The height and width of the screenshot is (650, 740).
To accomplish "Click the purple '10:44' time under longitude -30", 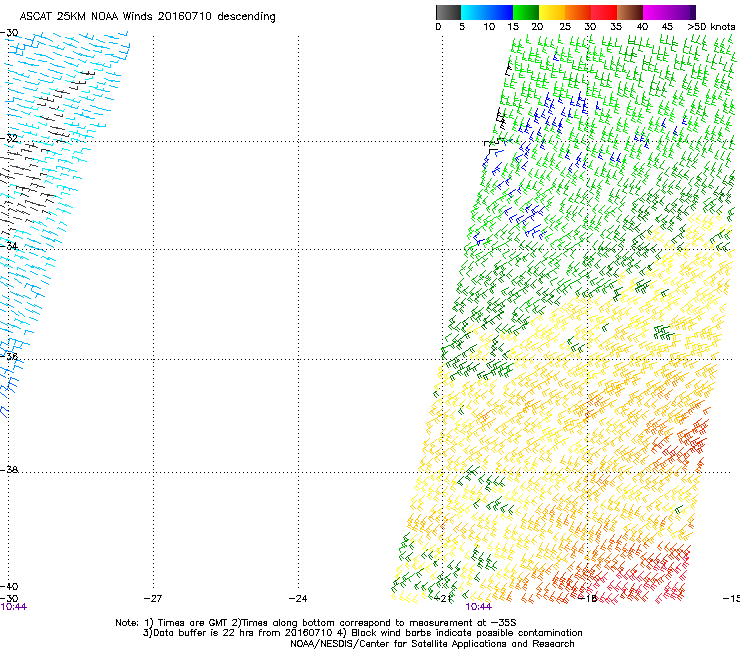I will point(14,607).
